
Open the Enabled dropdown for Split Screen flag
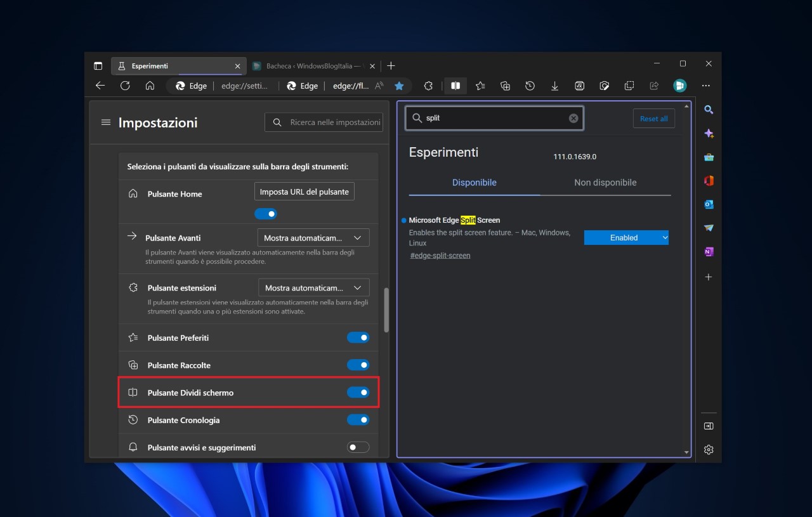pos(626,237)
